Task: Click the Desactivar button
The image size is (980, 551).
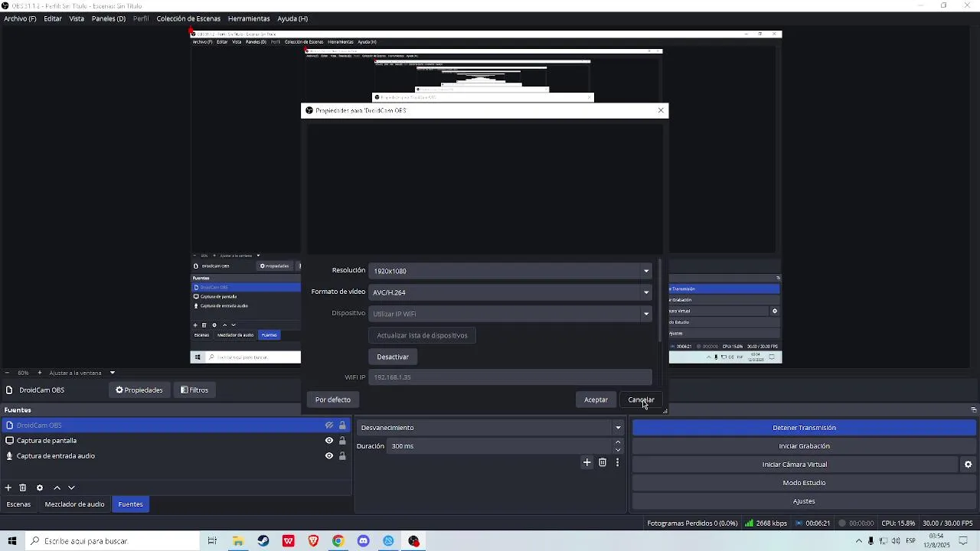Action: [393, 357]
